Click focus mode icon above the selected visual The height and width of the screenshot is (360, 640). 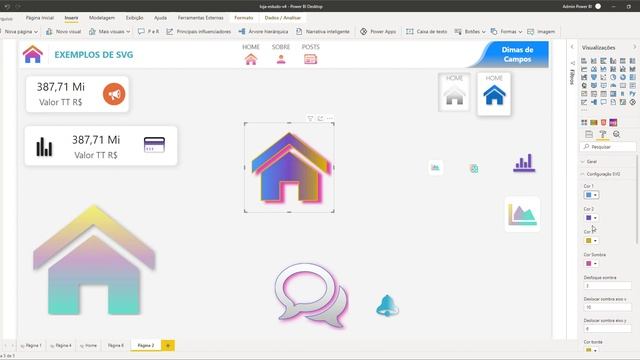point(320,118)
